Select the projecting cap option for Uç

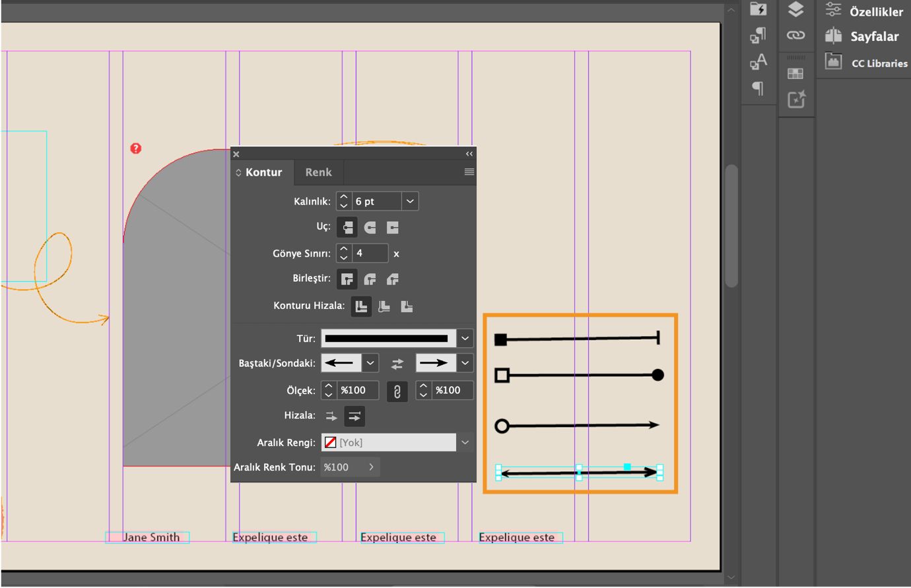coord(393,227)
